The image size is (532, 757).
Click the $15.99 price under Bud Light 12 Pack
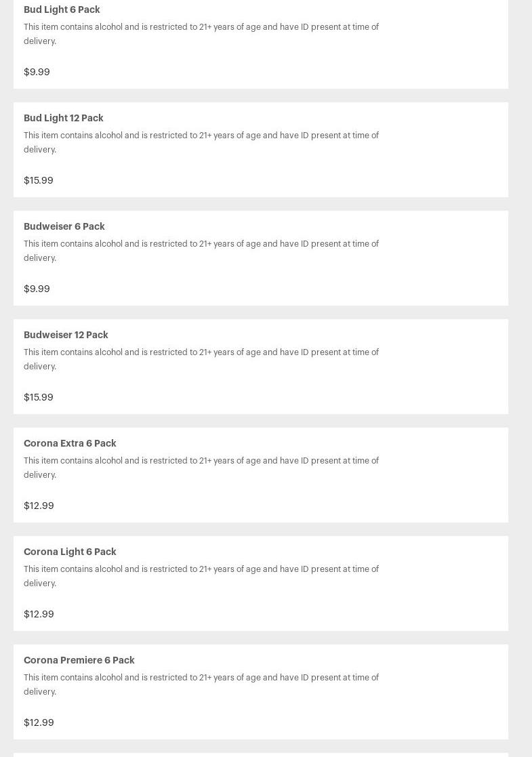click(39, 180)
